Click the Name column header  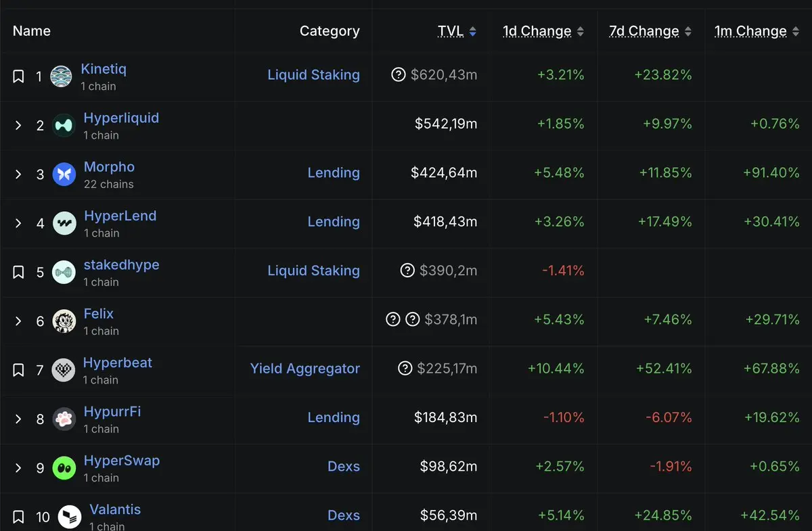coord(32,31)
